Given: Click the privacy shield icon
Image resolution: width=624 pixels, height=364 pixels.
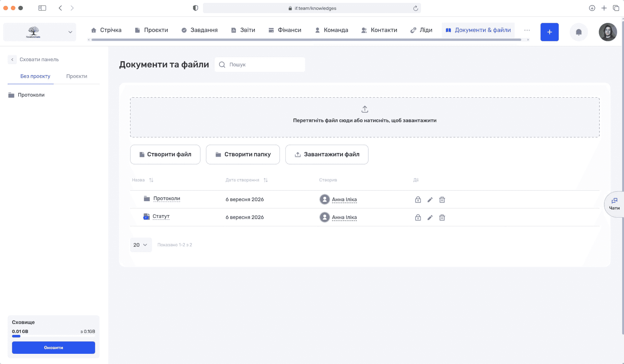Looking at the screenshot, I should pos(195,8).
